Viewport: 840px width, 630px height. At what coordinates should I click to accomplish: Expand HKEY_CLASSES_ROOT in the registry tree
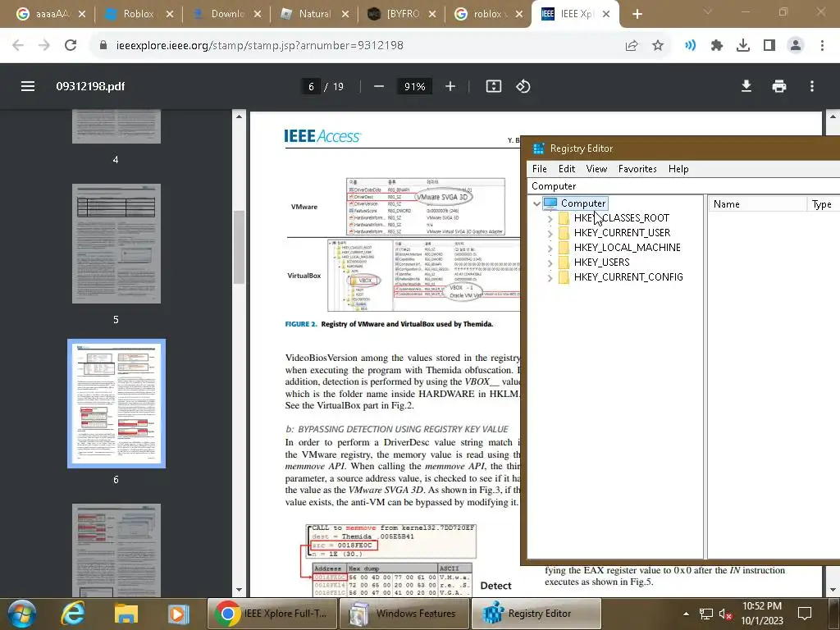550,218
